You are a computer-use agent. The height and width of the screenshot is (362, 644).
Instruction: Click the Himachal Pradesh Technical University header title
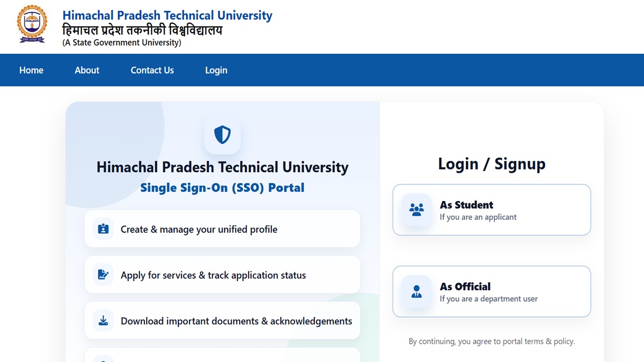click(x=167, y=16)
